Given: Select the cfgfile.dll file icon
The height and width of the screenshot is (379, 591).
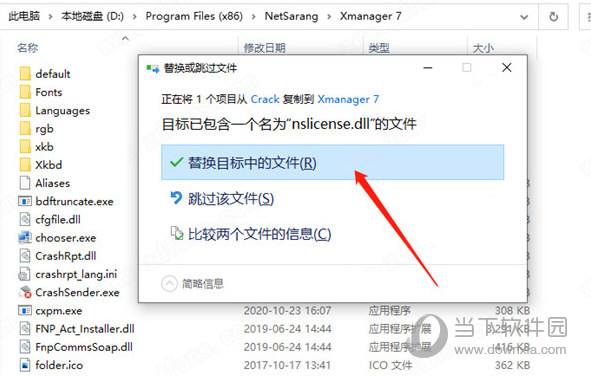Looking at the screenshot, I should tap(25, 219).
